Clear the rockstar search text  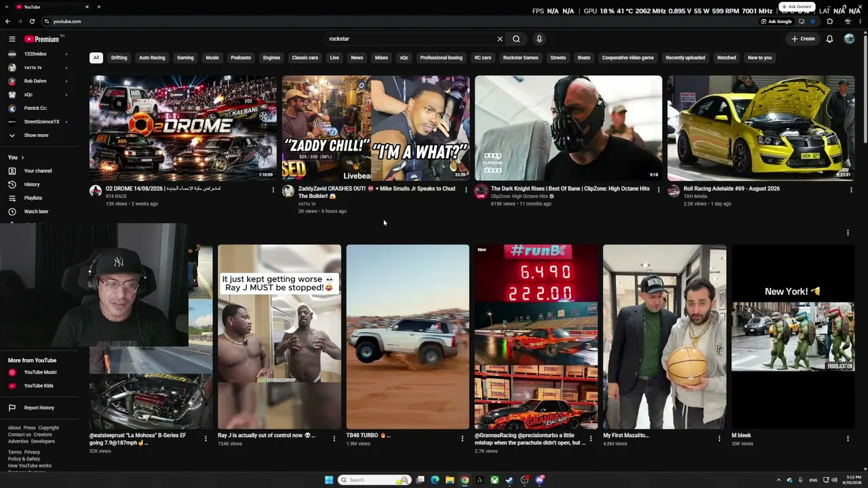500,39
